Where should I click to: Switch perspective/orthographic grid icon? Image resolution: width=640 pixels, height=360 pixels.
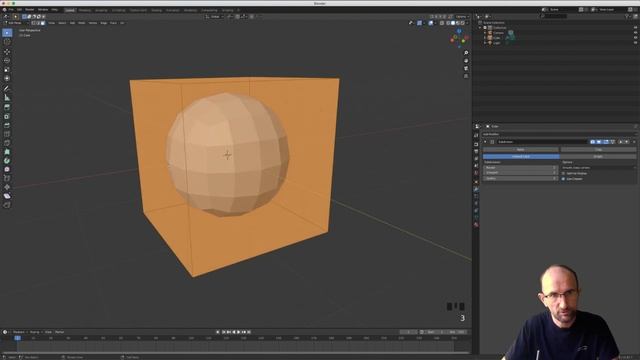(466, 76)
